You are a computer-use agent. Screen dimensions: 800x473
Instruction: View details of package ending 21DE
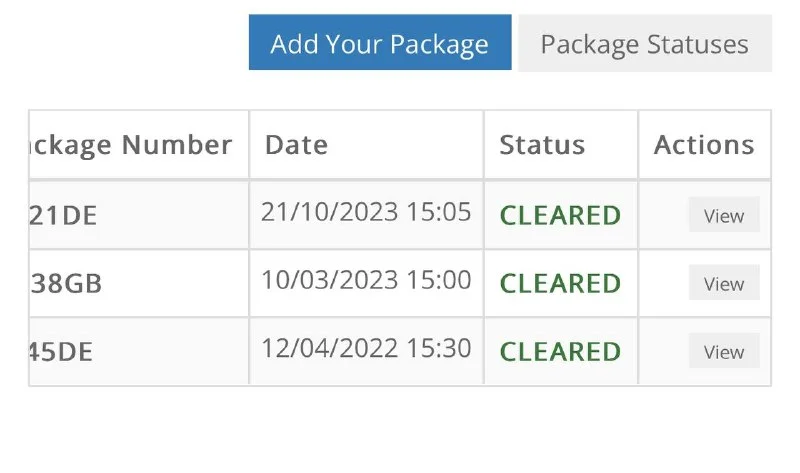pos(723,215)
